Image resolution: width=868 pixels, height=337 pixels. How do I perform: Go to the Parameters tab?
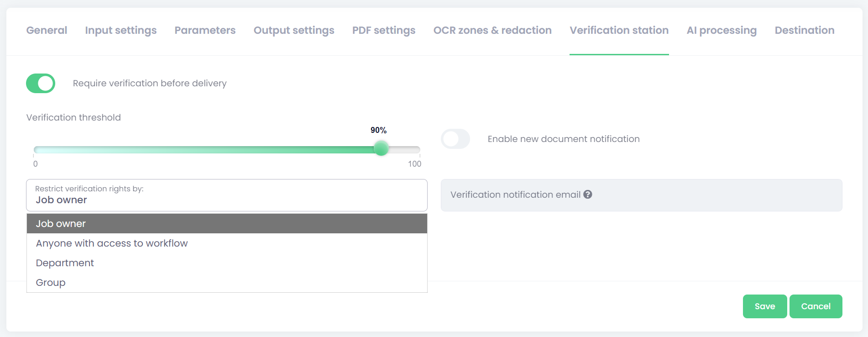205,31
